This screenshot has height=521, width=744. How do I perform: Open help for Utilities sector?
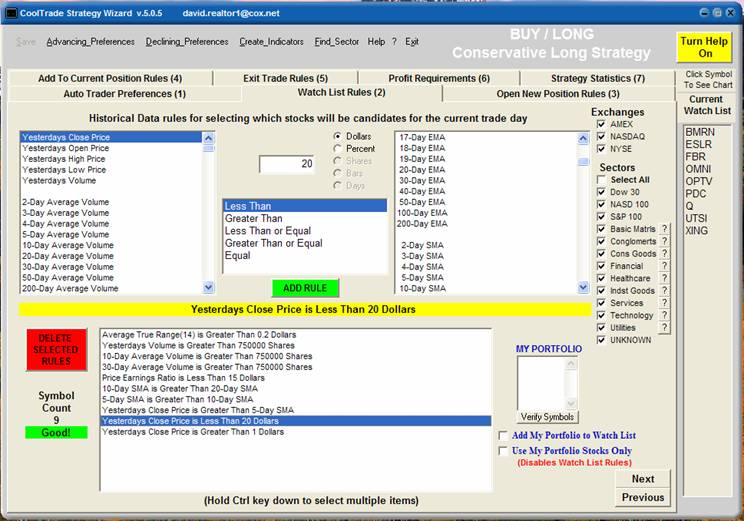pyautogui.click(x=664, y=327)
